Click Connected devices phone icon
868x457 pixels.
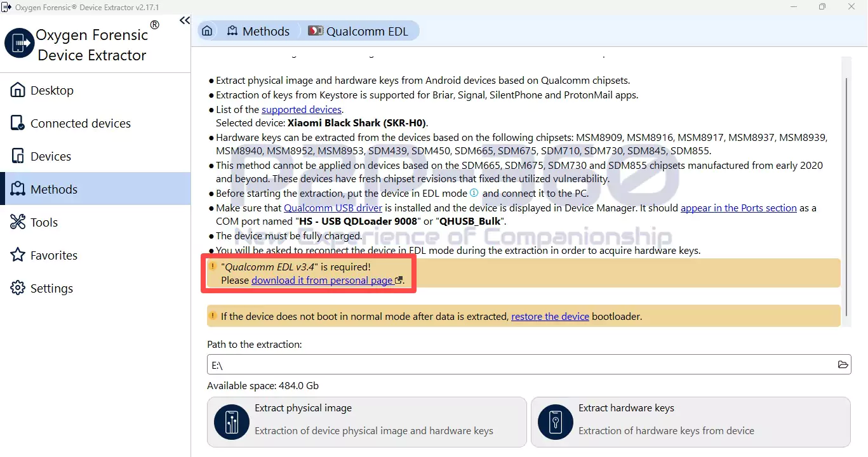click(18, 123)
